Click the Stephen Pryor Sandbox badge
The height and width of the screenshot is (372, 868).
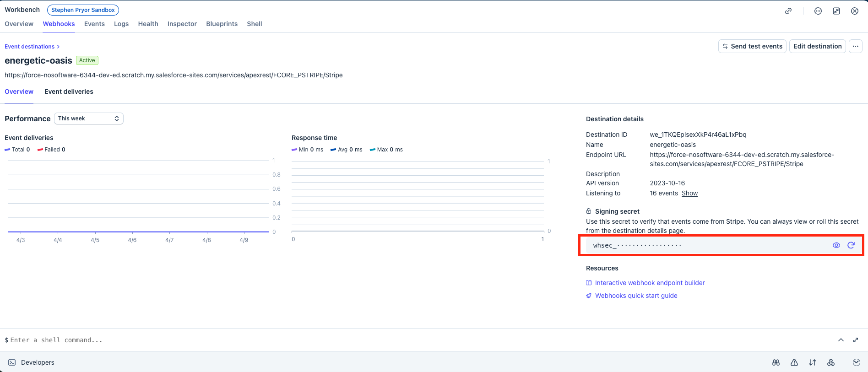click(x=83, y=10)
